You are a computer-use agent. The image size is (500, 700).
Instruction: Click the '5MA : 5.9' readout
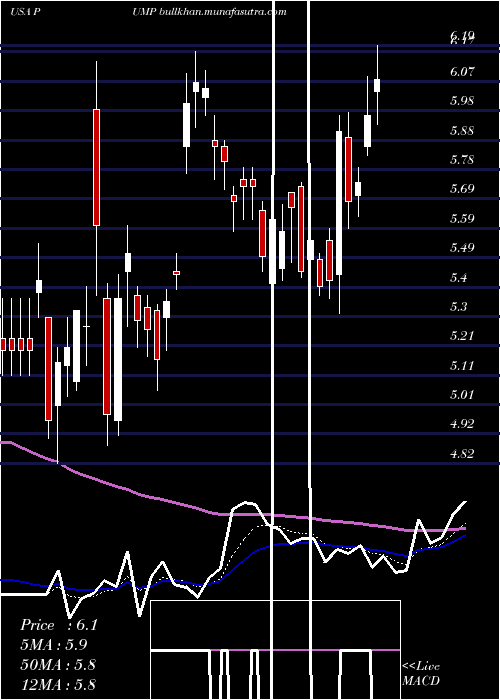pyautogui.click(x=54, y=645)
